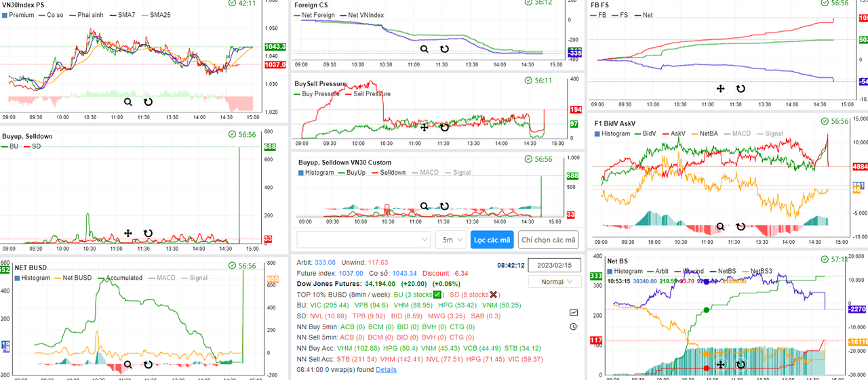Toggle BidV series in F1 BidV AskV legend
The image size is (868, 380).
(x=644, y=133)
